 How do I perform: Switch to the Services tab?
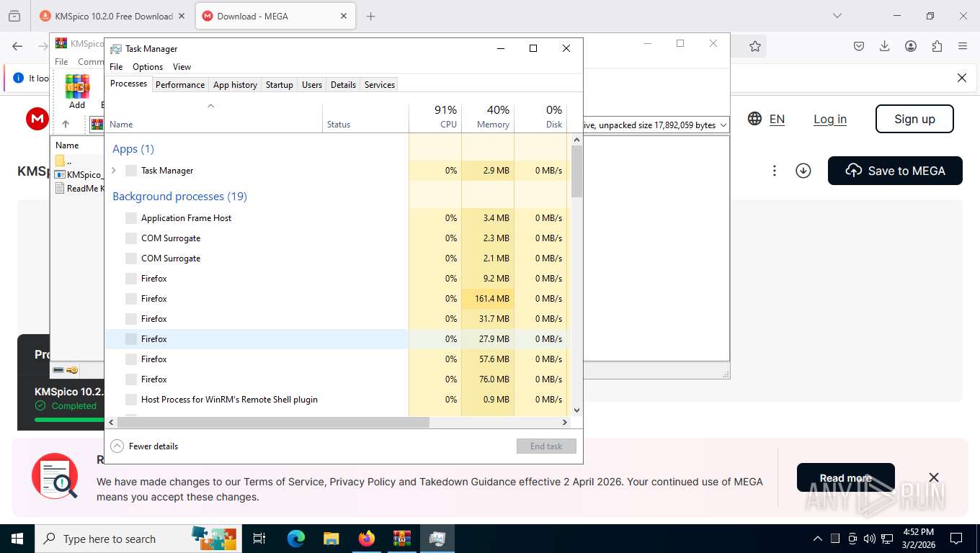pos(380,85)
